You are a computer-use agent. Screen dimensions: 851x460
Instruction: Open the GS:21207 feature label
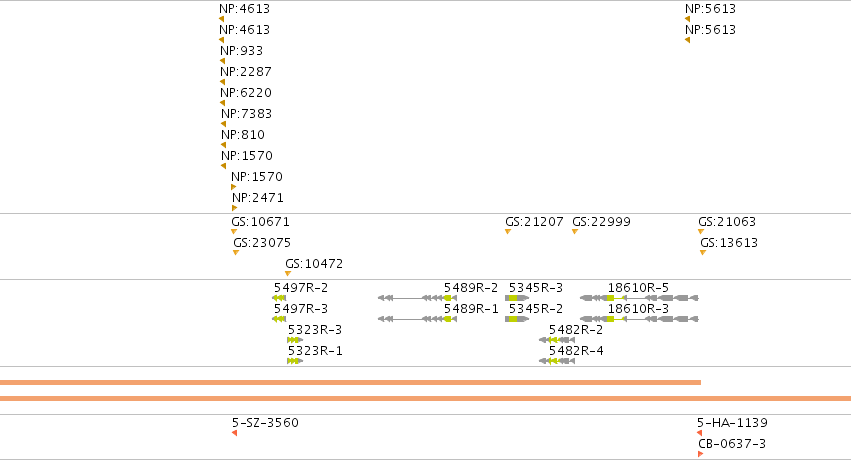(535, 222)
